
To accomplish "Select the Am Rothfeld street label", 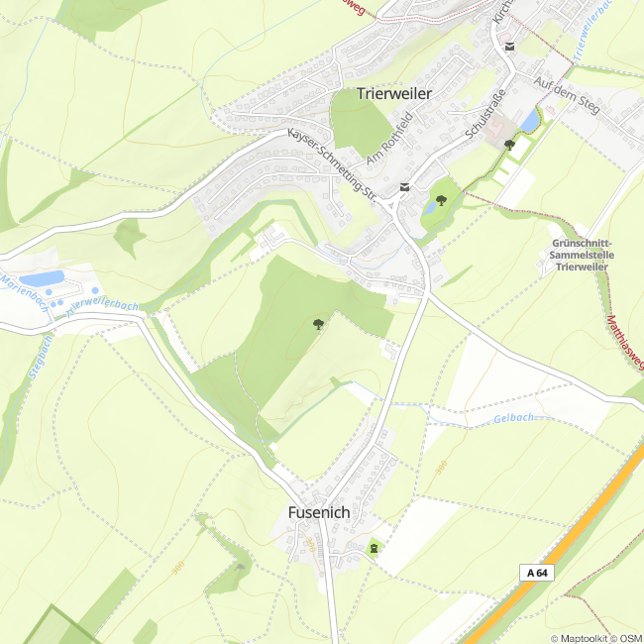I will (389, 139).
